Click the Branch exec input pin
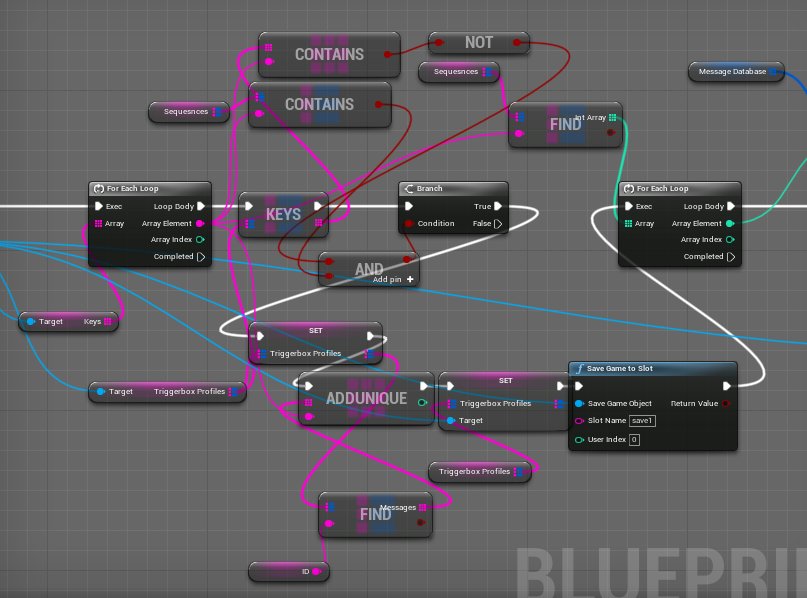Viewport: 807px width, 598px height. click(x=409, y=206)
